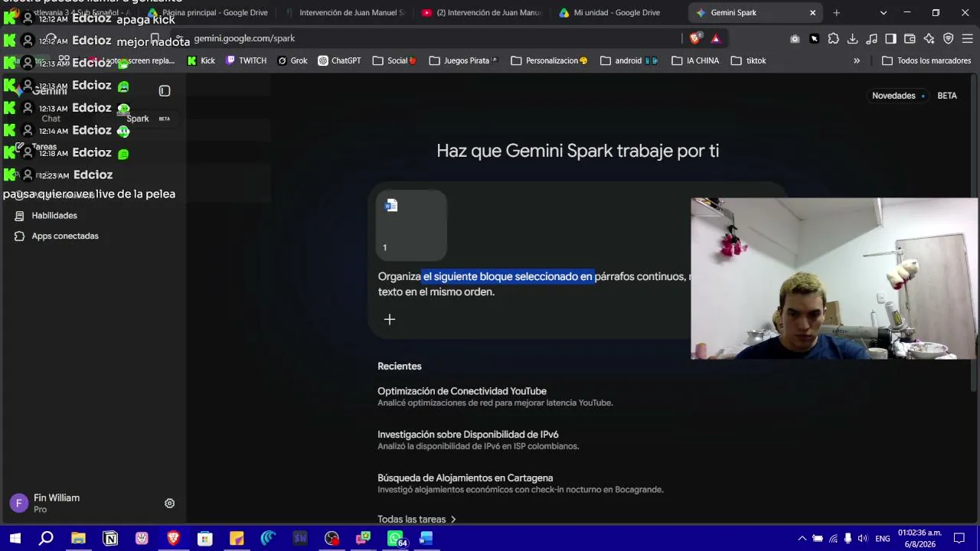The image size is (980, 551).
Task: Click the BETA badge at top right
Action: pyautogui.click(x=947, y=96)
